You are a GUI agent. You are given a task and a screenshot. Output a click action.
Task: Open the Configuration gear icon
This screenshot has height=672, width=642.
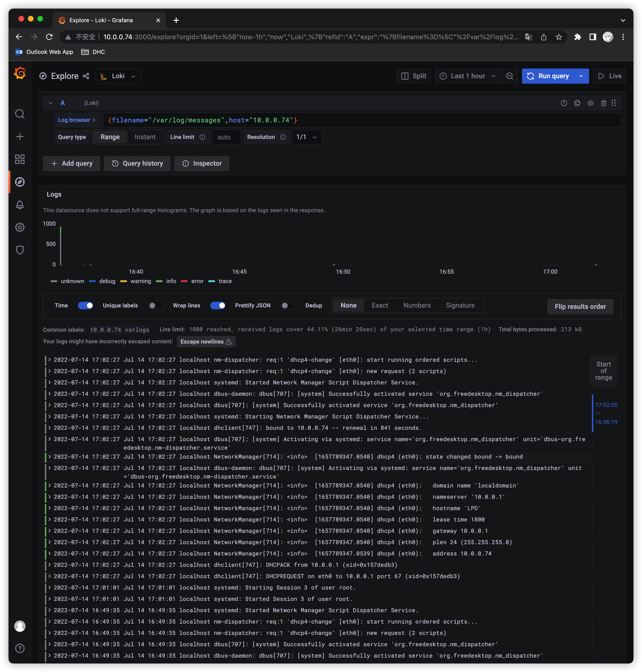pyautogui.click(x=20, y=227)
